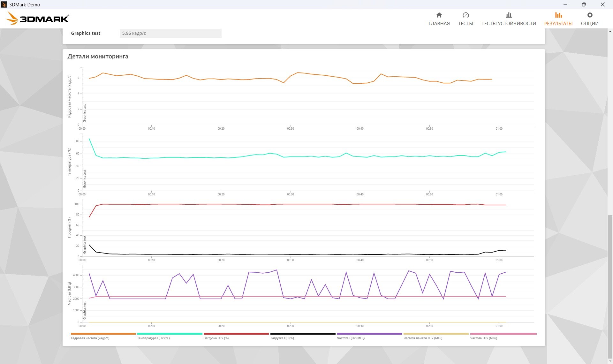The height and width of the screenshot is (364, 613).
Task: Click the home icon for ГЛАВНАЯ
Action: pos(439,15)
